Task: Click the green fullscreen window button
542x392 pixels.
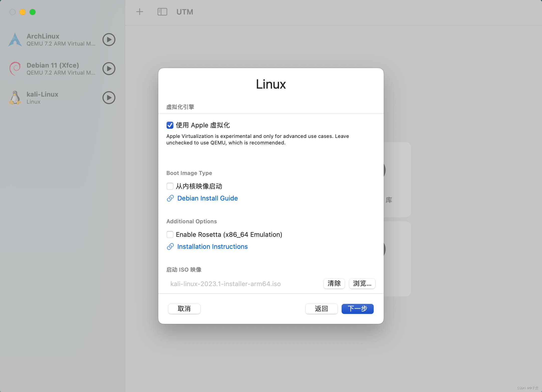Action: (x=33, y=12)
